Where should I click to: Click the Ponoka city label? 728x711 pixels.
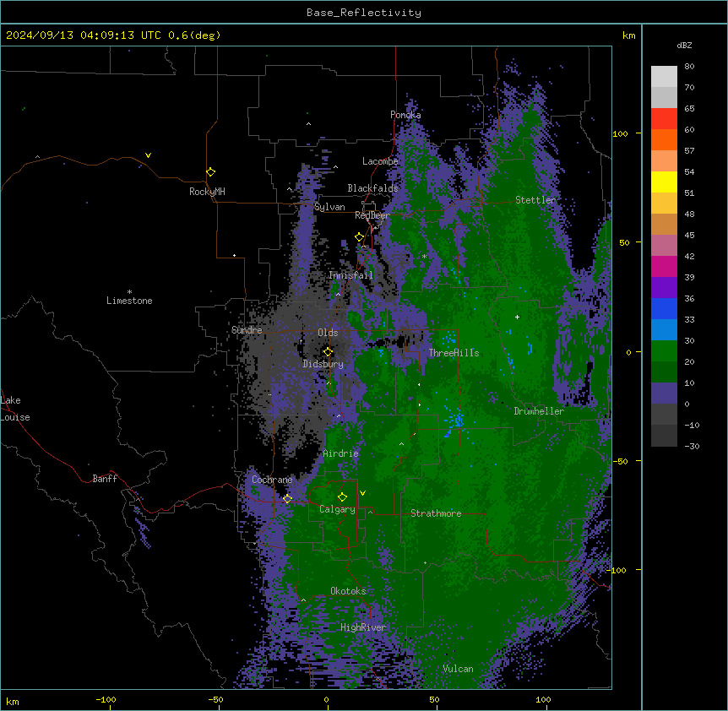pos(405,115)
